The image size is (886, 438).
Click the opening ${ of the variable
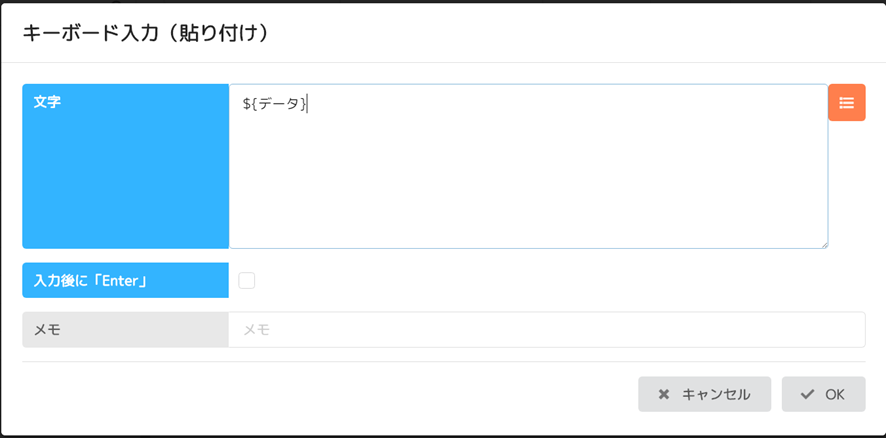point(250,104)
